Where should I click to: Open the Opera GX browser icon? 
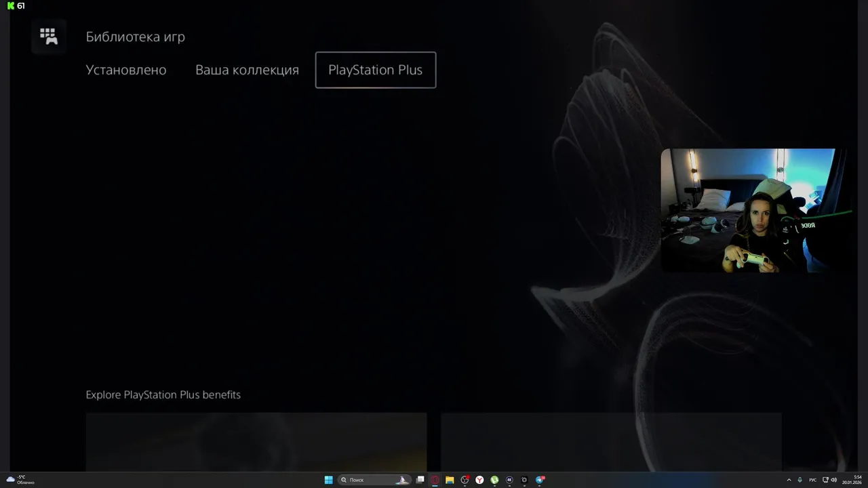pyautogui.click(x=435, y=480)
